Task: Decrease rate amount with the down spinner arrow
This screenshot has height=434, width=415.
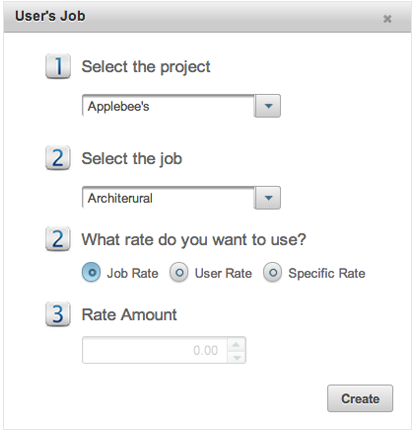Action: (236, 357)
